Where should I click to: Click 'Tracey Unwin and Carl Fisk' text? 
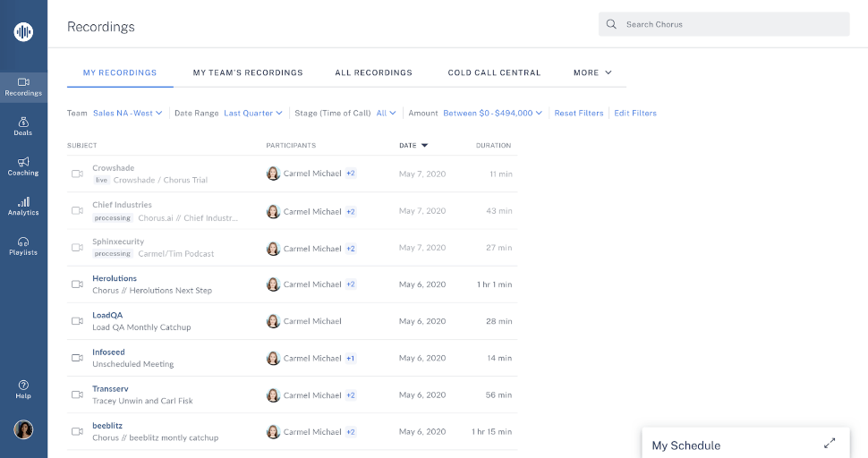142,401
